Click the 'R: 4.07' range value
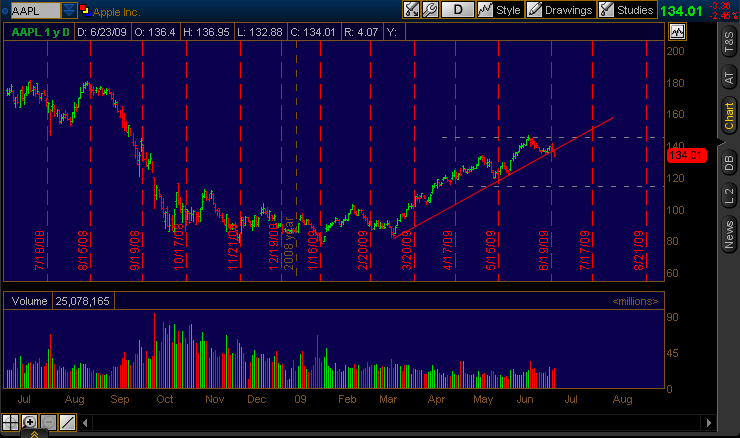The width and height of the screenshot is (740, 438). (361, 32)
